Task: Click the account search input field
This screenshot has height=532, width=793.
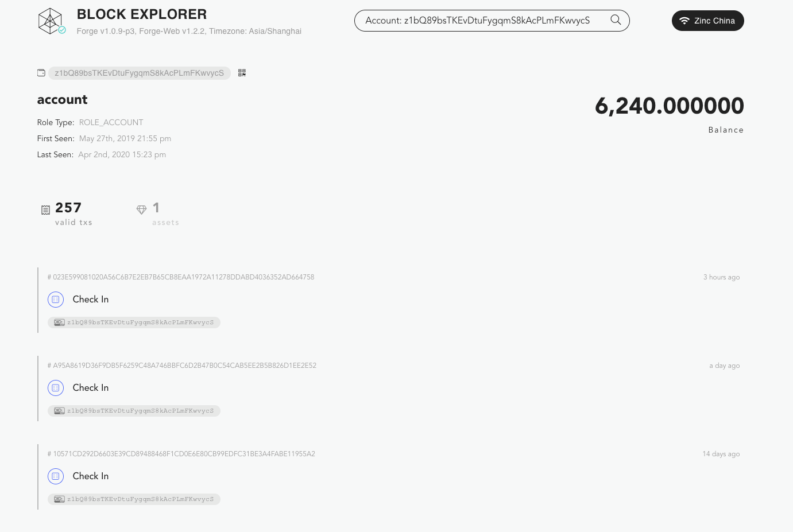Action: [x=482, y=21]
